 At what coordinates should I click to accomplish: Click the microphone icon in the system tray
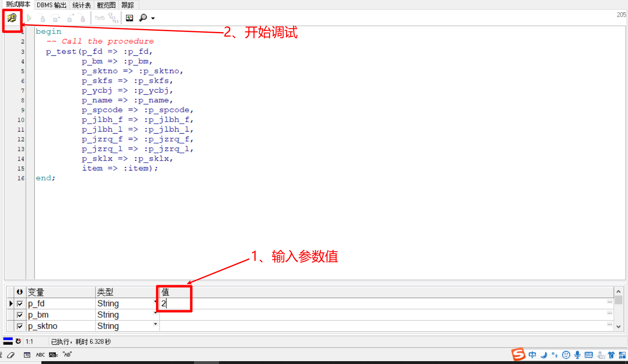pyautogui.click(x=577, y=355)
